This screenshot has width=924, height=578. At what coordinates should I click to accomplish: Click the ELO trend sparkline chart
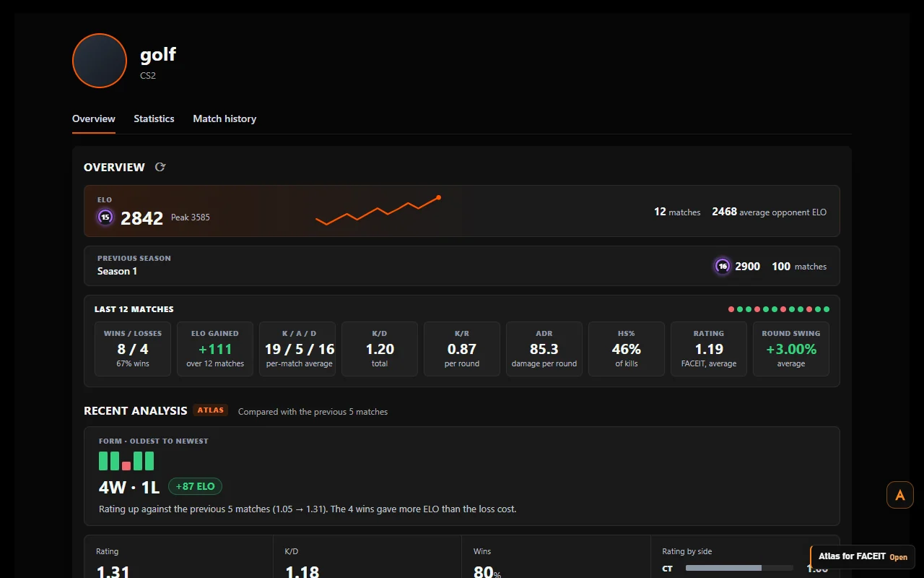coord(378,210)
